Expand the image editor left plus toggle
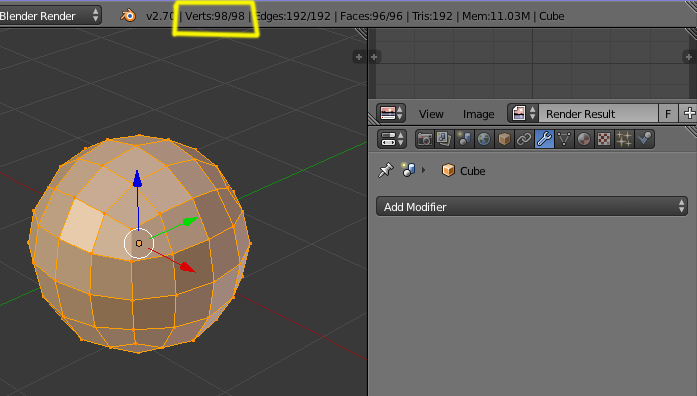Screen dimensions: 697x396 [374, 57]
